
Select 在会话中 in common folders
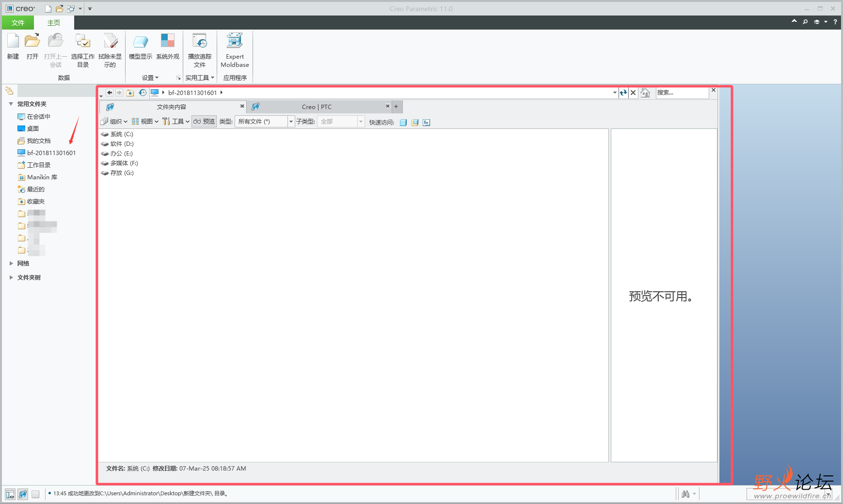coord(34,117)
